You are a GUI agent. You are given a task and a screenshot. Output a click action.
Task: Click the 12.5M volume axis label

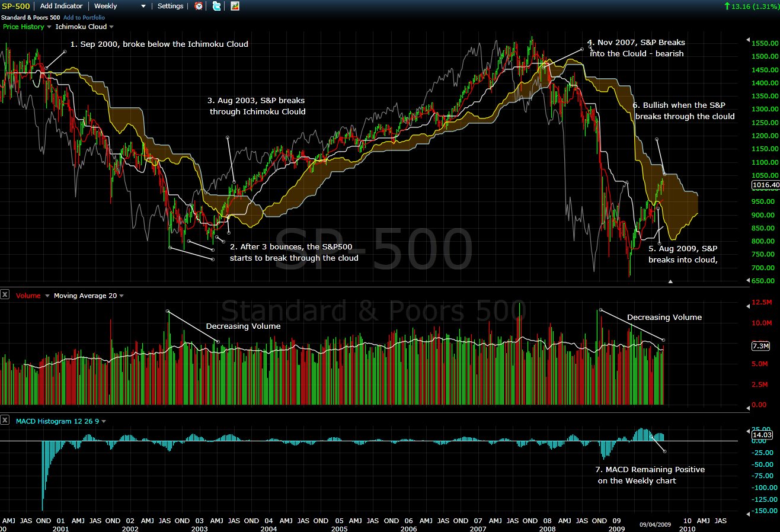click(762, 302)
